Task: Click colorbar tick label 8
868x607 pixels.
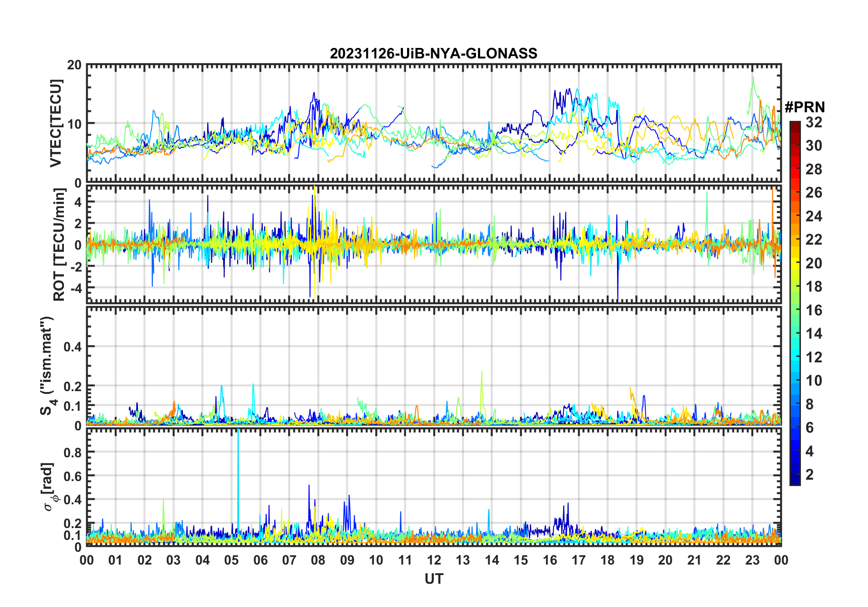Action: [810, 404]
